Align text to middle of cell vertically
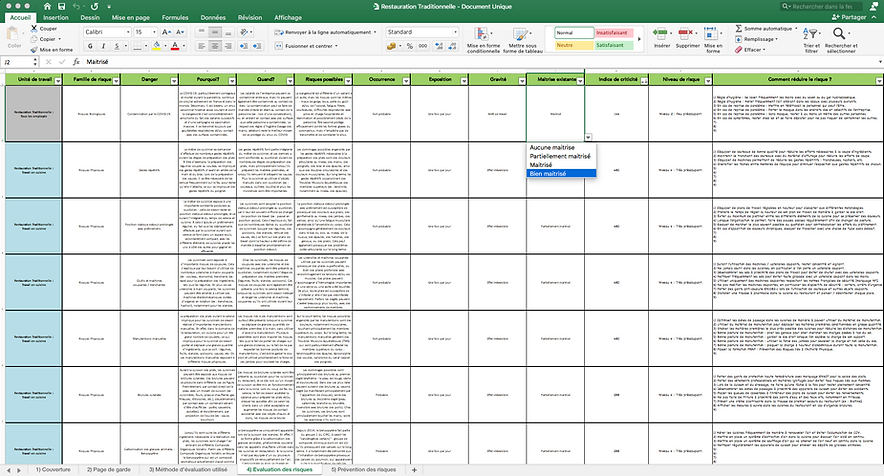 (x=214, y=32)
